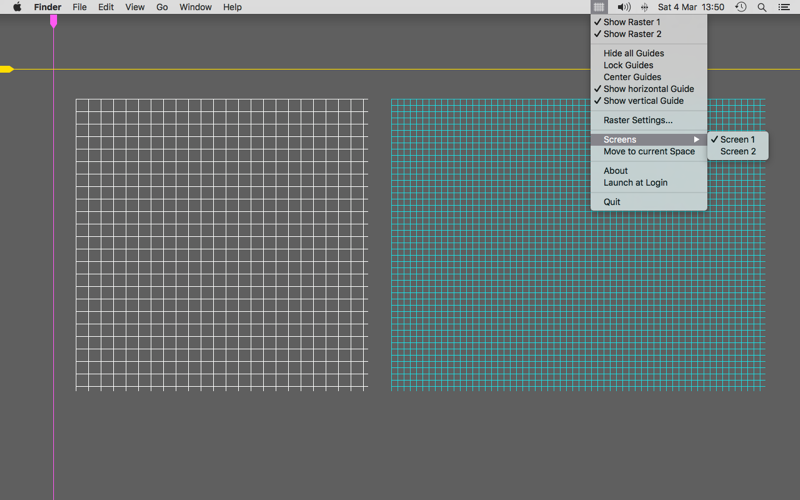Select Screen 1 in submenu
This screenshot has height=500, width=800.
738,139
